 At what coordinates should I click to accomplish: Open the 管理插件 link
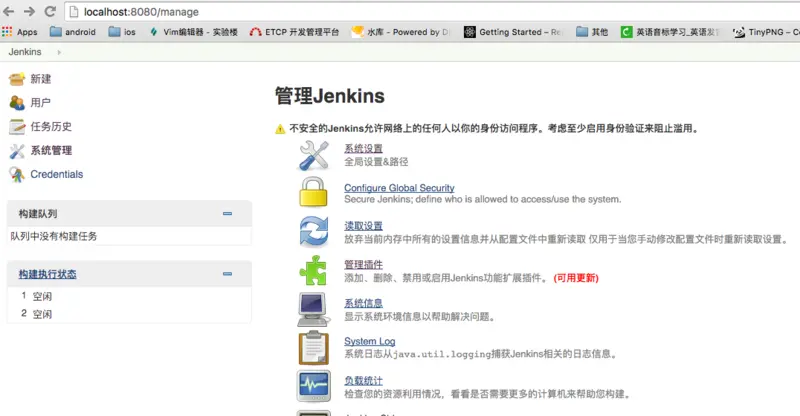click(x=363, y=264)
